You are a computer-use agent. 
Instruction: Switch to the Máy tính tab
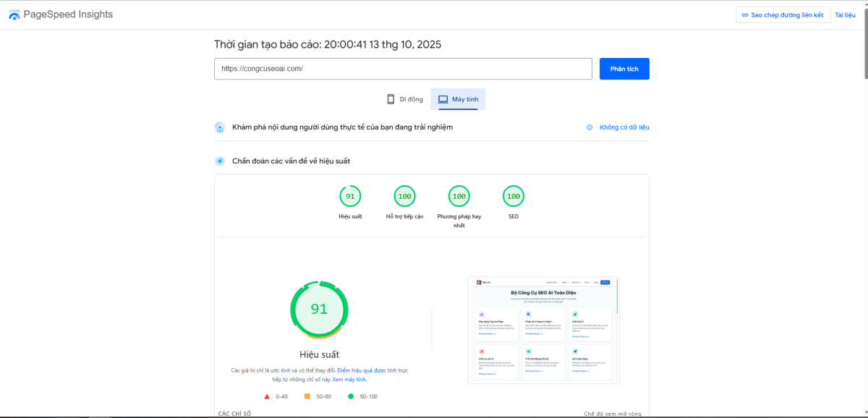[x=458, y=99]
